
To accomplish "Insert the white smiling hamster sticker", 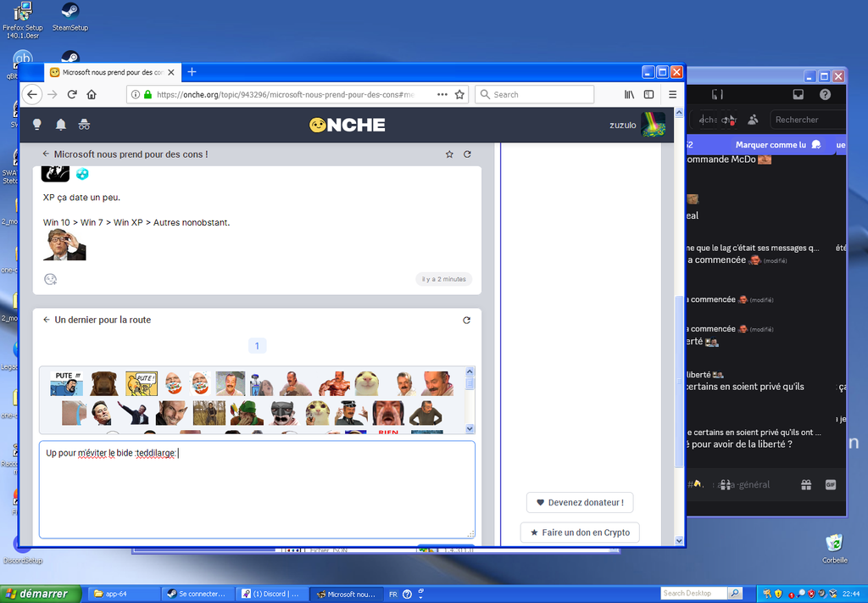I will [367, 383].
